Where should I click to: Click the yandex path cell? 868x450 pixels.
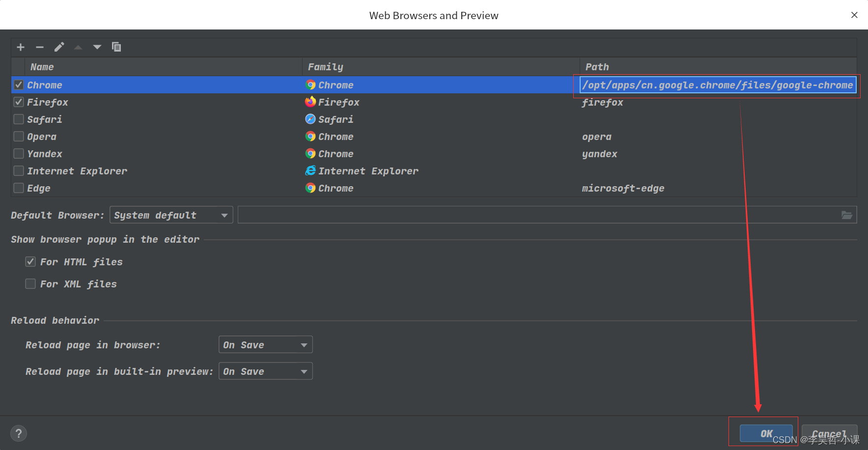(x=600, y=154)
